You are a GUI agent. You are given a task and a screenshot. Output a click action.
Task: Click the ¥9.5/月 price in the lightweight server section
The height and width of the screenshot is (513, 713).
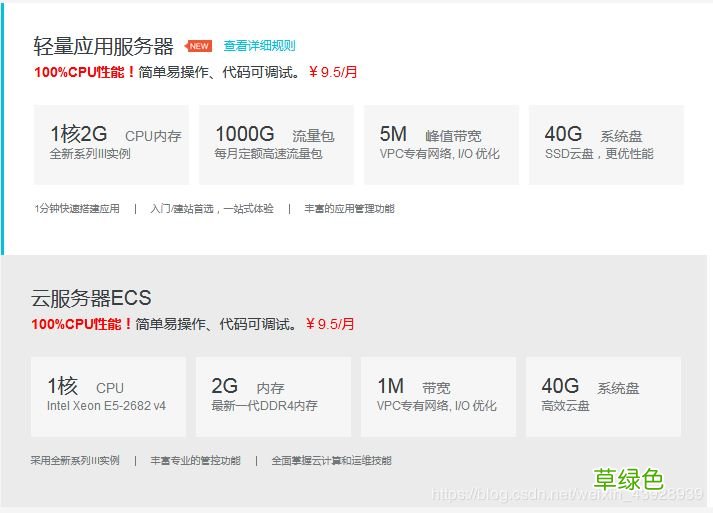coord(333,72)
